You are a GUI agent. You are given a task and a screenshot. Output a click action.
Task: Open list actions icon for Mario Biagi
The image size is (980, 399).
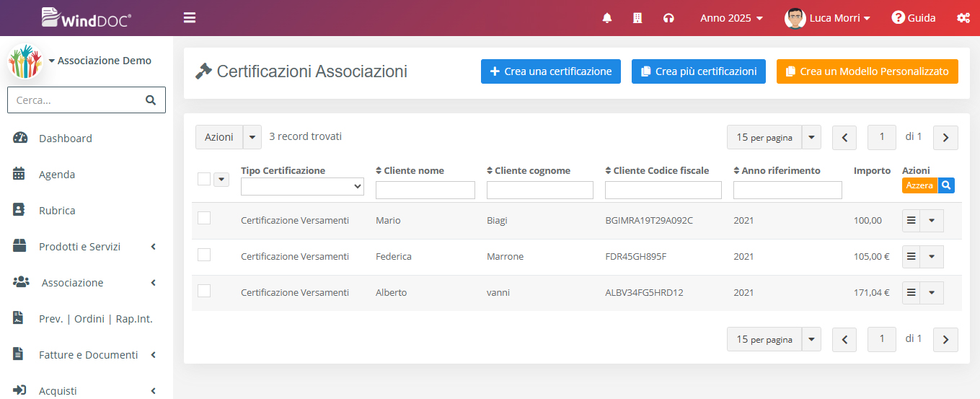coord(911,221)
